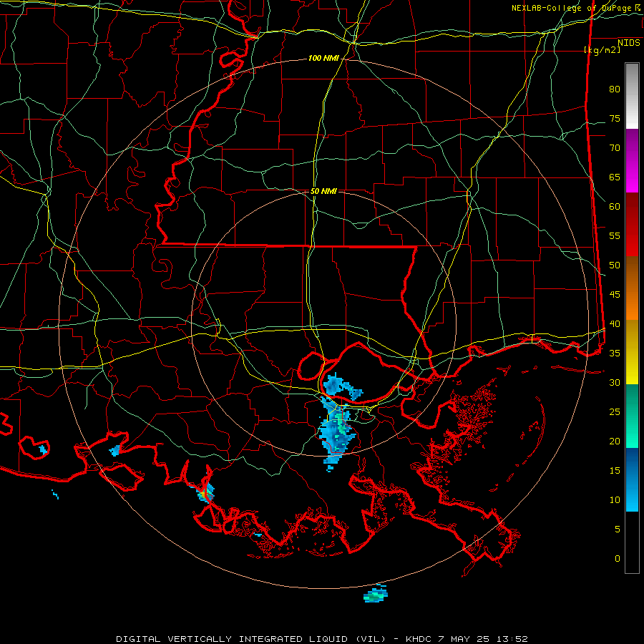Click the legend value 35
Screen dimensions: 644x644
615,353
